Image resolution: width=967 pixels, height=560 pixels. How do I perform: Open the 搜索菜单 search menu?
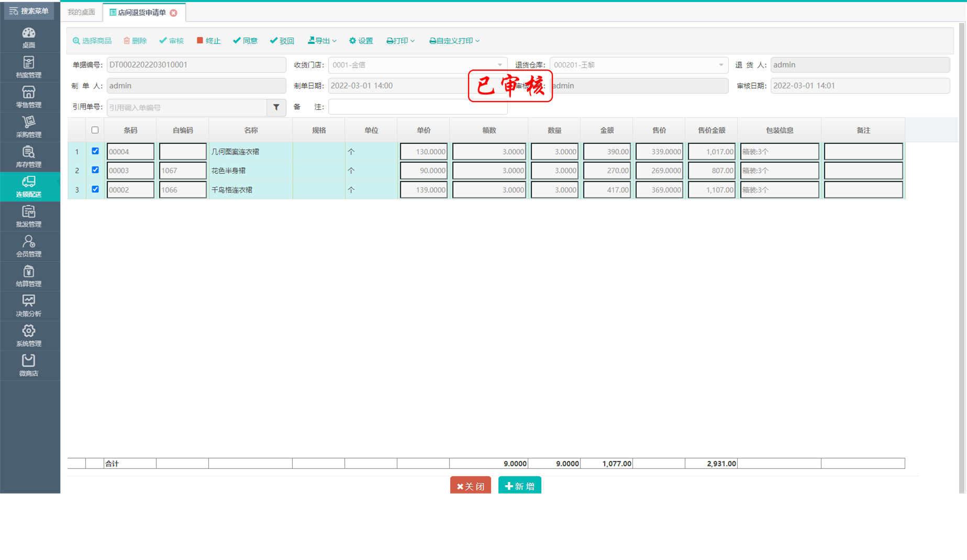tap(29, 11)
